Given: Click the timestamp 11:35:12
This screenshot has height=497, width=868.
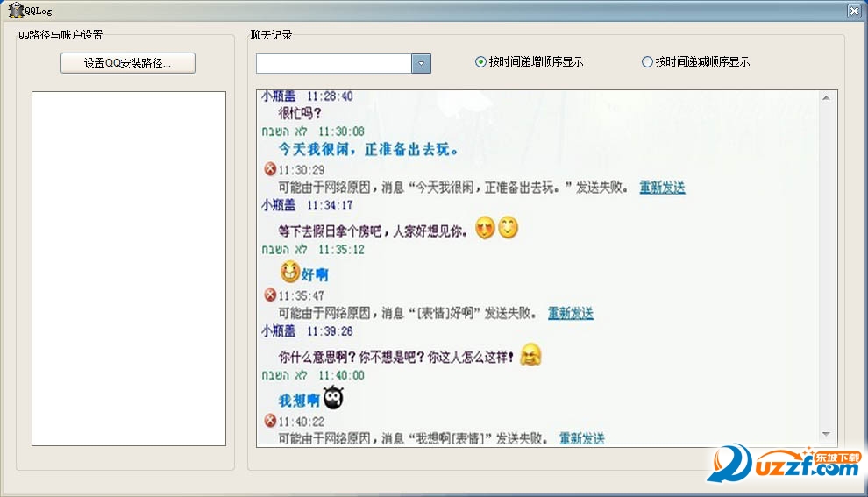Looking at the screenshot, I should [341, 250].
